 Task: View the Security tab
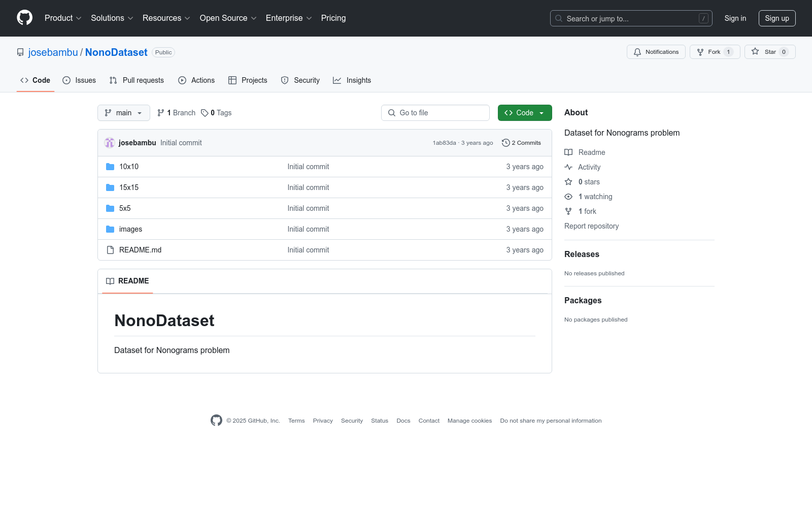pos(300,80)
